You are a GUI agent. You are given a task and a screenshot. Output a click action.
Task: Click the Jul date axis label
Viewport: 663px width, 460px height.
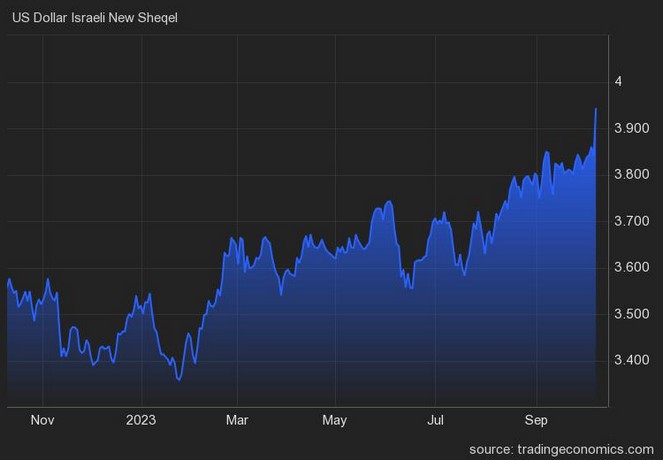435,420
